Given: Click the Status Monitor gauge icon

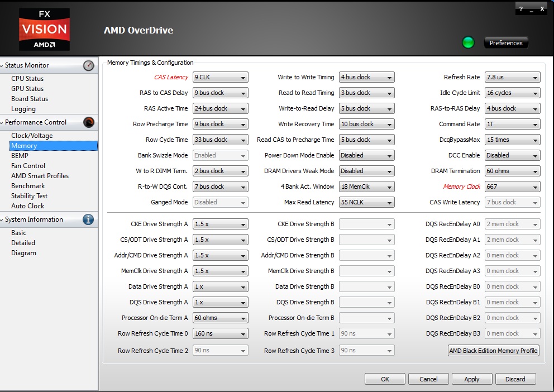Looking at the screenshot, I should click(x=88, y=65).
